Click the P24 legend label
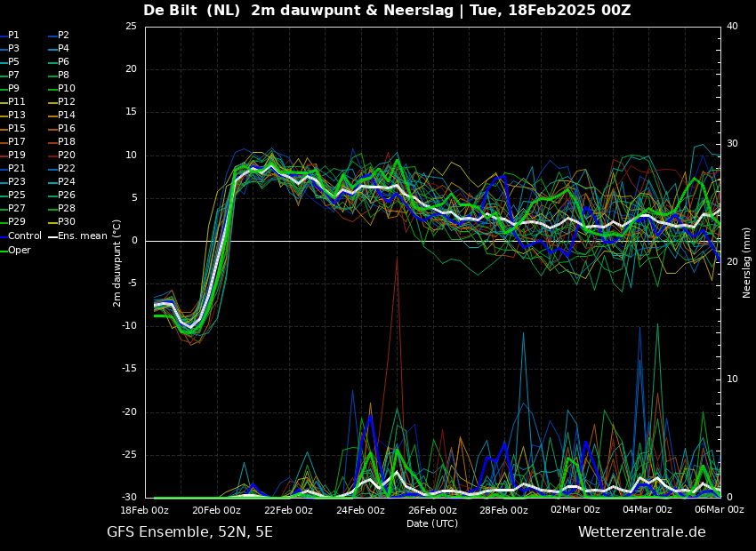756x551 pixels. 62,181
